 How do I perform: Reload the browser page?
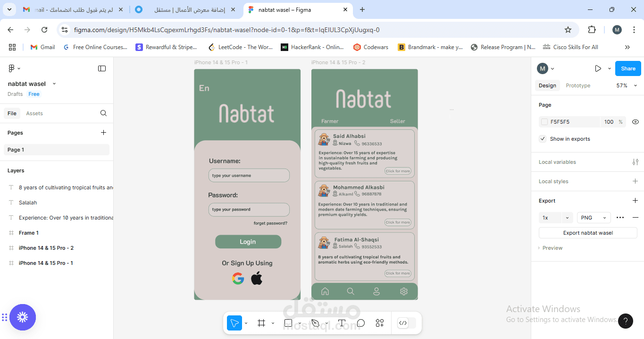(x=44, y=30)
